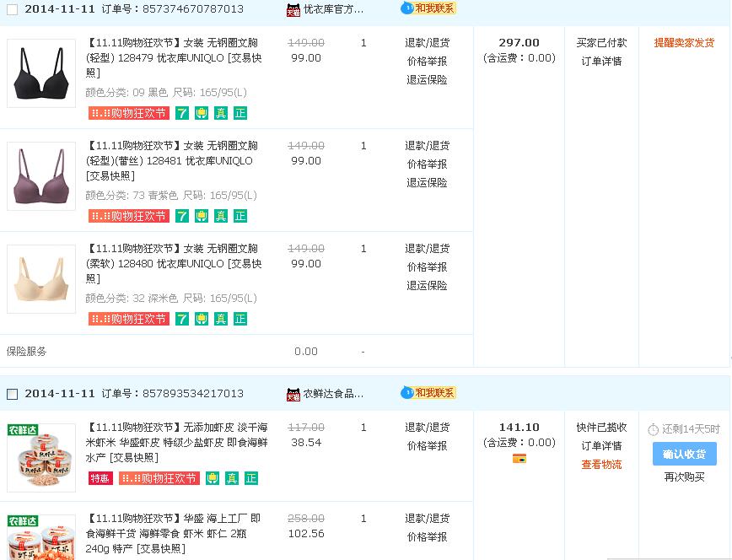
Task: Check the box for order 857374670787013
Action: tap(12, 9)
